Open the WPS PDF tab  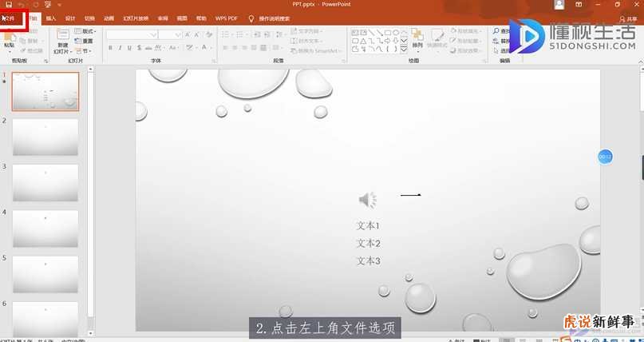227,18
